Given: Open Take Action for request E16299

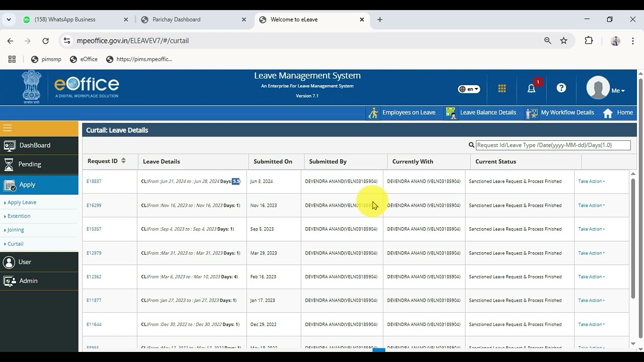Looking at the screenshot, I should point(591,205).
